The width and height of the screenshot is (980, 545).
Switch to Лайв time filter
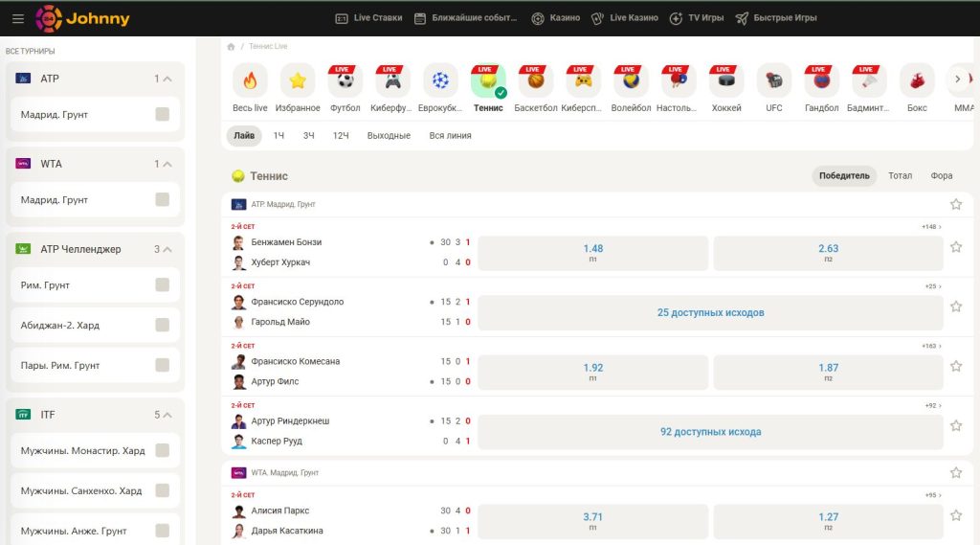[244, 135]
